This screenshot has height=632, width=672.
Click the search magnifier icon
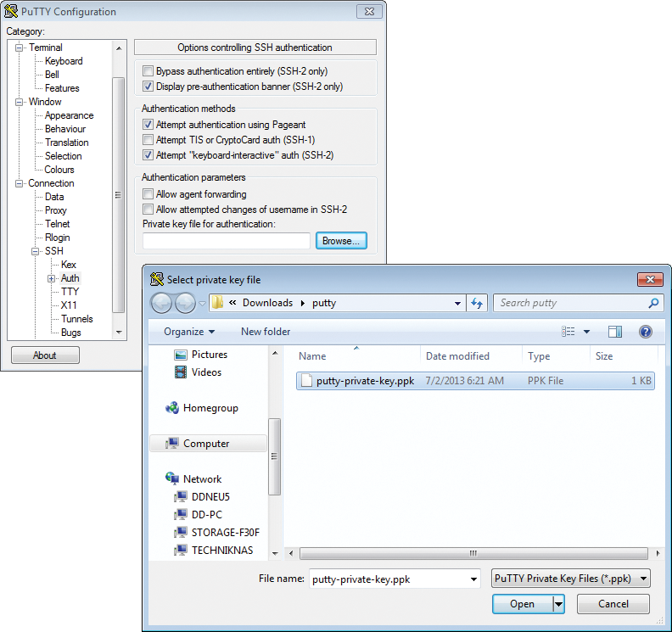(x=653, y=303)
